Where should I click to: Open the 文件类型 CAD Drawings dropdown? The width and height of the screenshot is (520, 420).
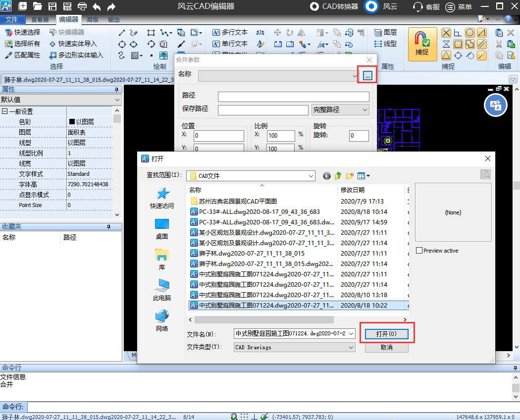coord(351,347)
